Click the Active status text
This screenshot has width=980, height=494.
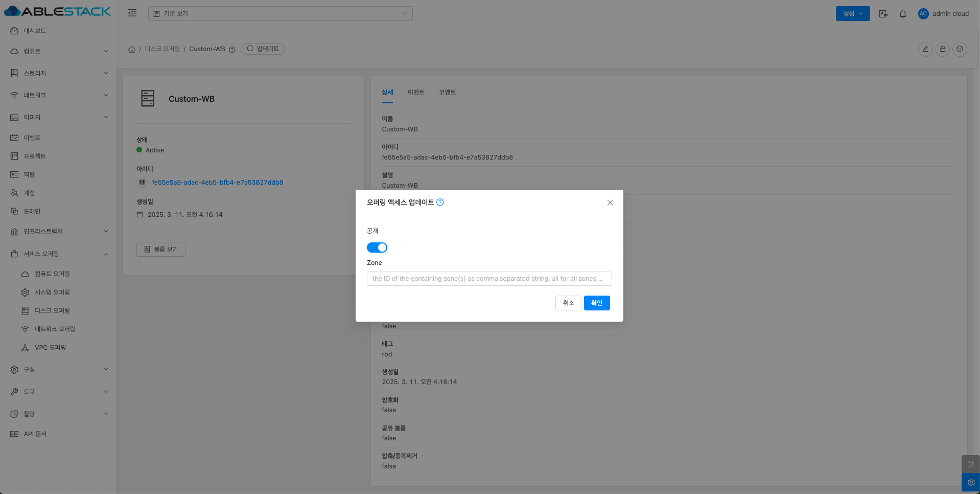[x=155, y=150]
